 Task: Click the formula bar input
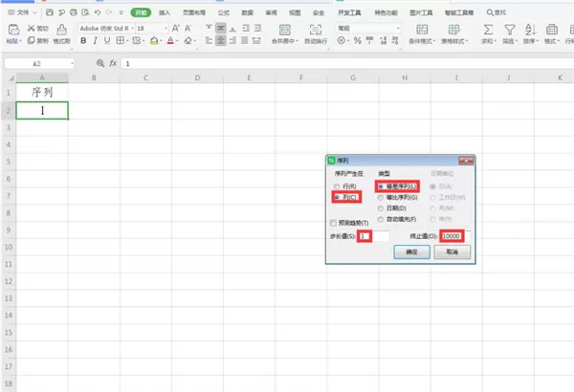[x=348, y=63]
